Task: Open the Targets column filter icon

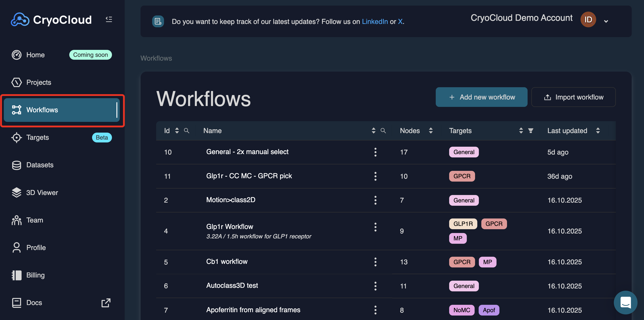Action: click(x=530, y=131)
